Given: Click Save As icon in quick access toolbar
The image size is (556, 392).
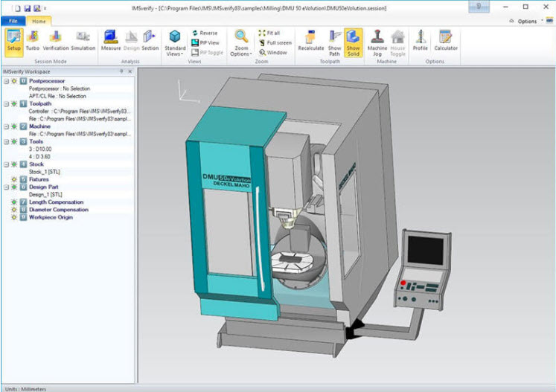Looking at the screenshot, I should [36, 7].
